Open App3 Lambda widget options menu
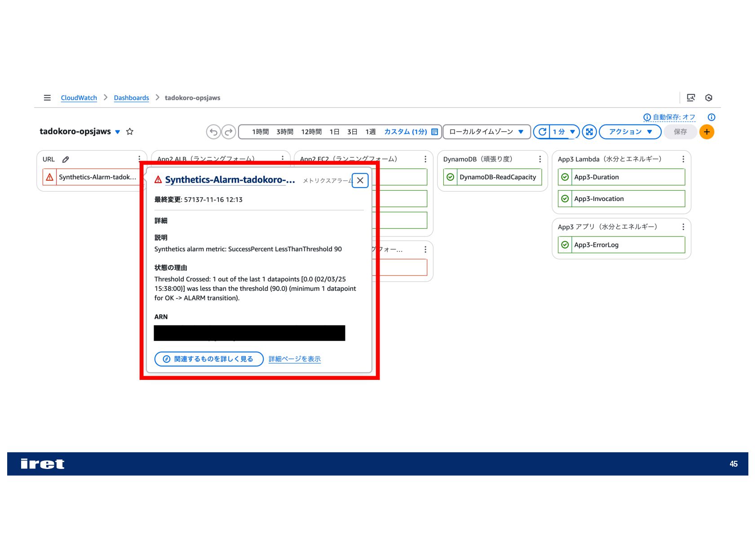This screenshot has width=756, height=535. (683, 159)
